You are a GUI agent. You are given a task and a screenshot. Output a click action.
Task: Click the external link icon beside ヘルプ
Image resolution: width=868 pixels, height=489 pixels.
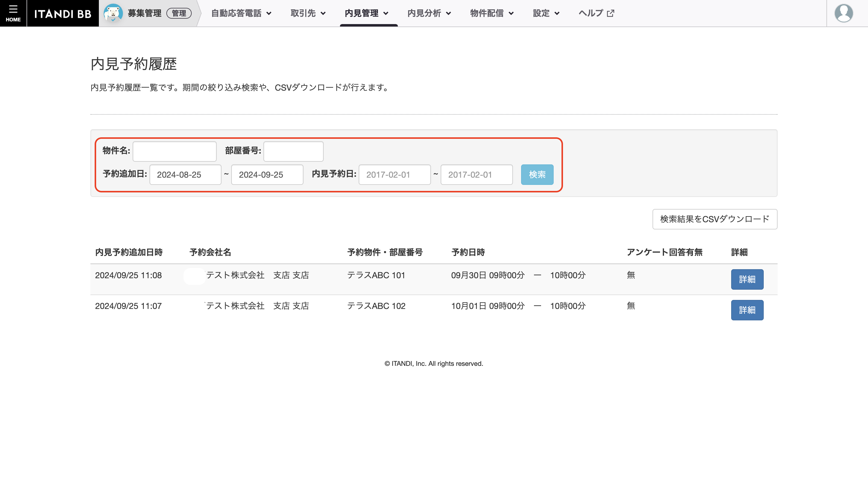pos(610,14)
